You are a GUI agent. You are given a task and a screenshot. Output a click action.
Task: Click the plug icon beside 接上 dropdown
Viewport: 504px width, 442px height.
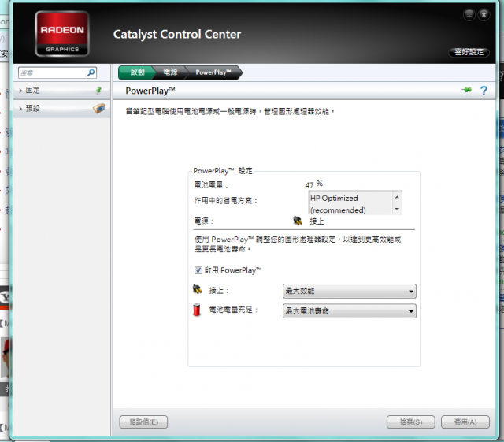click(198, 289)
